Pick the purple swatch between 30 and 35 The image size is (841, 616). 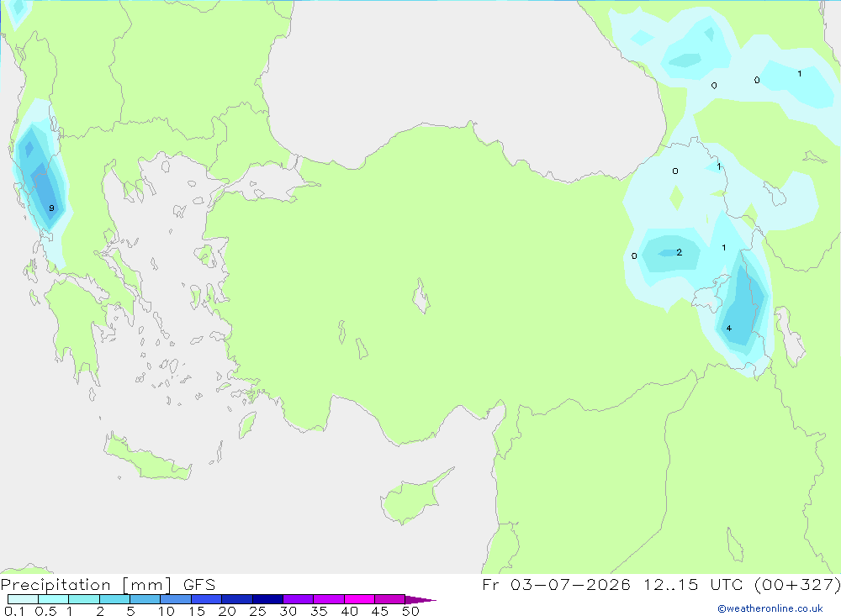[x=299, y=599]
